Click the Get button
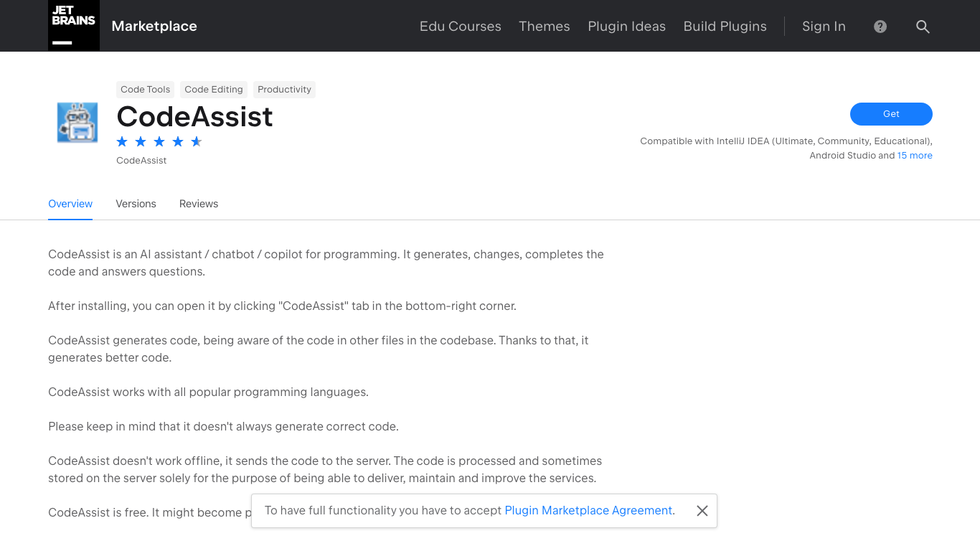Screen dimensions: 980x551 [891, 114]
